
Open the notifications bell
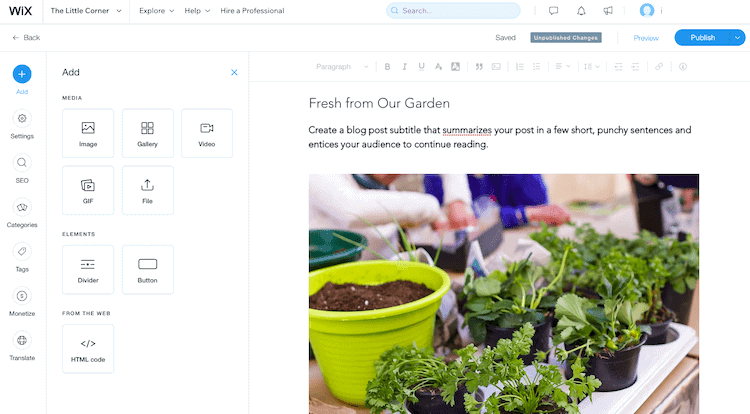[581, 11]
